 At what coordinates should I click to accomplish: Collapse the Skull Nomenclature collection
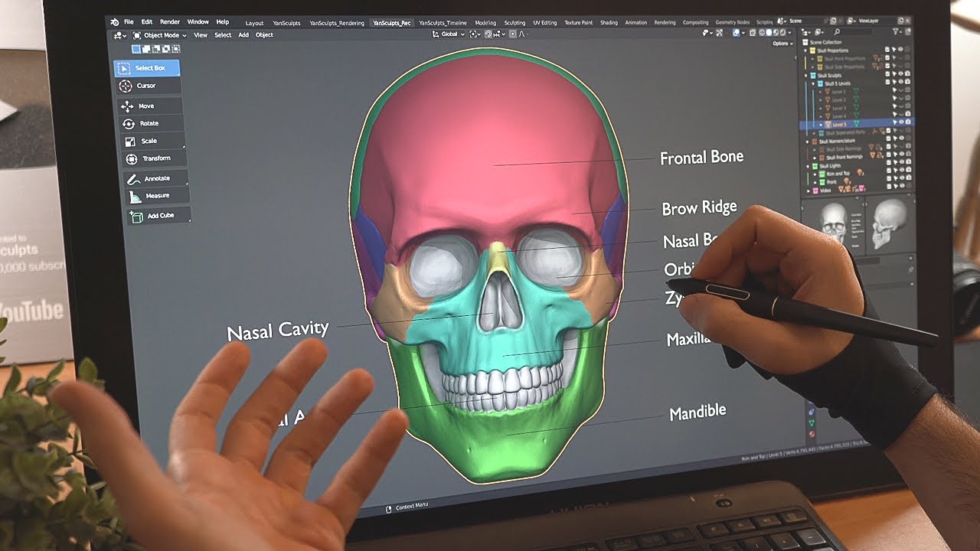(x=808, y=141)
